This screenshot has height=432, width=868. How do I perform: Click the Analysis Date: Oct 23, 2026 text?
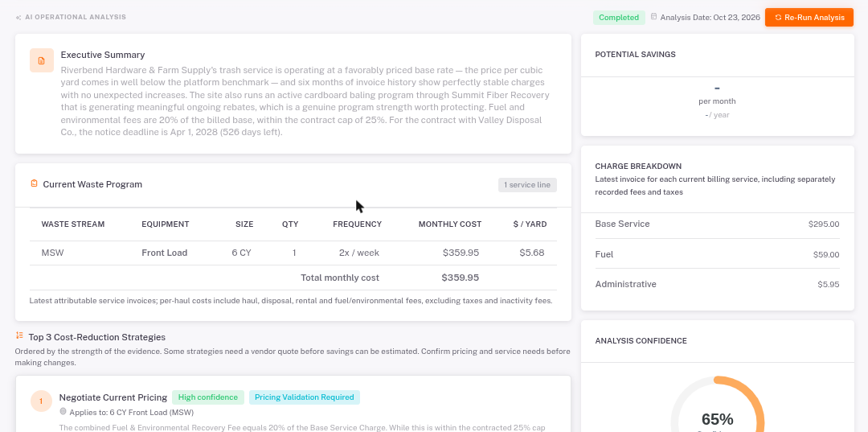(x=710, y=18)
